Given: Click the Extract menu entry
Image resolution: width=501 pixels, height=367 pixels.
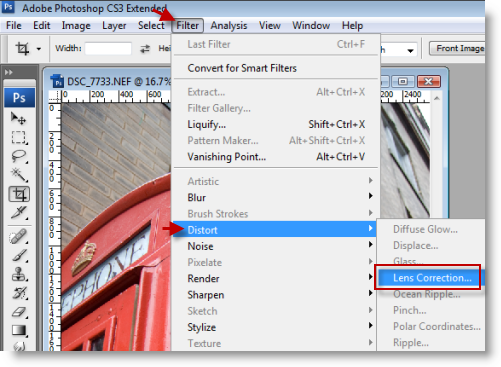Looking at the screenshot, I should click(276, 92).
